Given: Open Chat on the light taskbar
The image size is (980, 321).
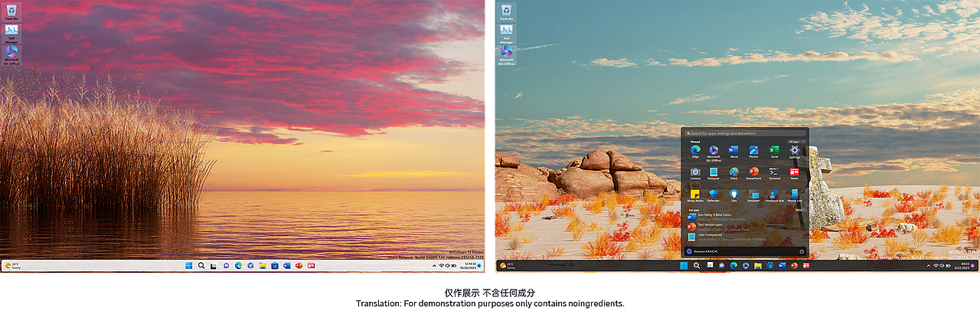Looking at the screenshot, I should click(x=226, y=265).
